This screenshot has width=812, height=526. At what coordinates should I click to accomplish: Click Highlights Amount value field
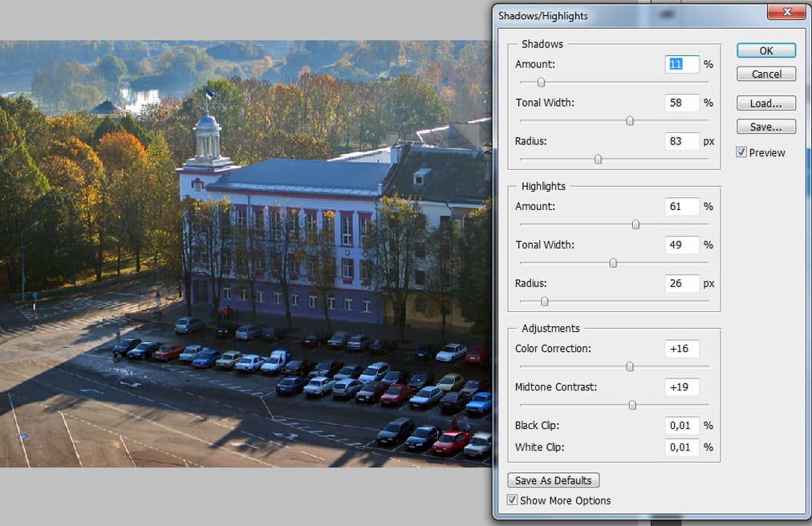681,206
